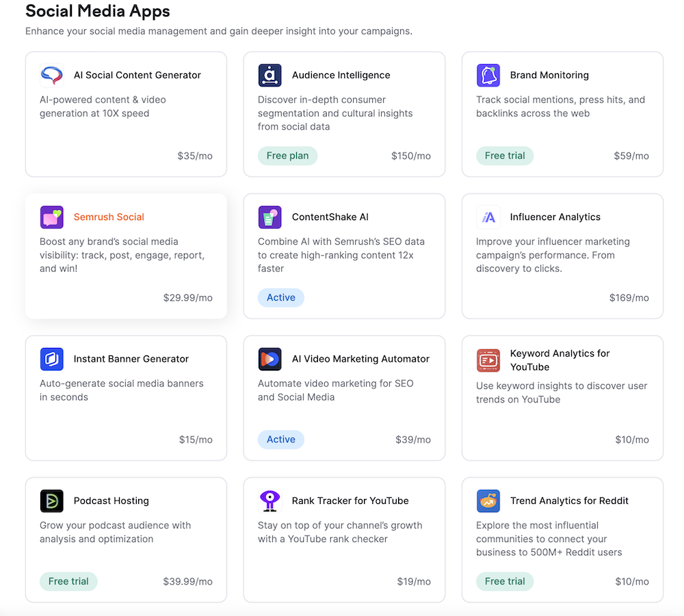Click the Free trial badge on Brand Monitoring

tap(505, 156)
